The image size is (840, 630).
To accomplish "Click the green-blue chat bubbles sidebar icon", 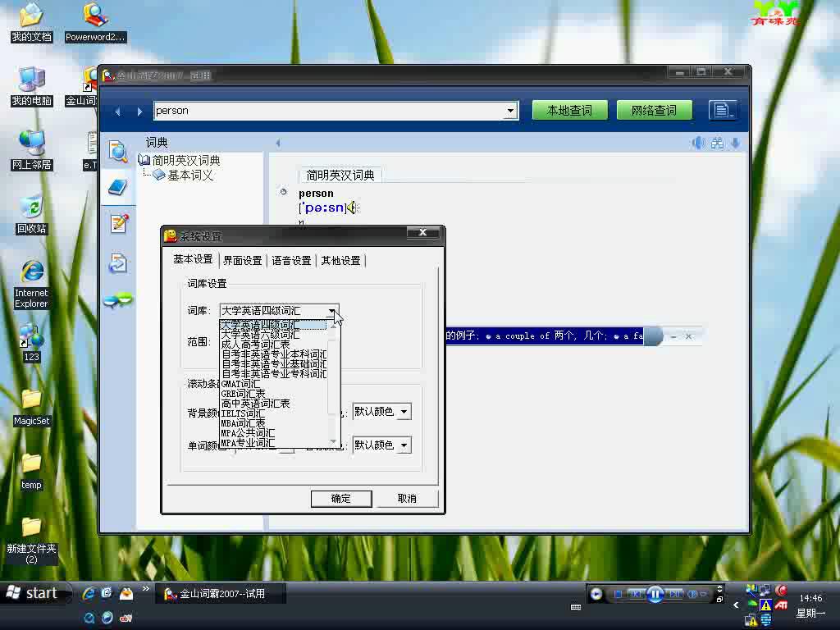I will tap(118, 300).
